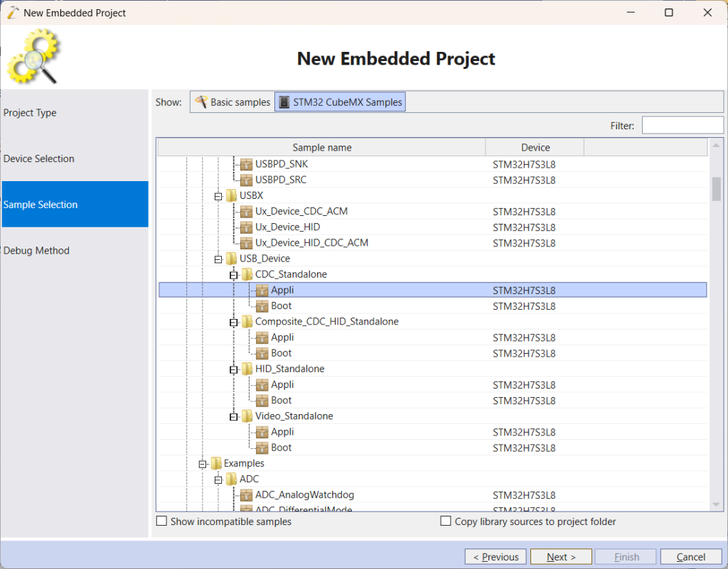Expand the Composite_CDC_HID_Standalone node
Image resolution: width=728 pixels, height=569 pixels.
point(233,321)
